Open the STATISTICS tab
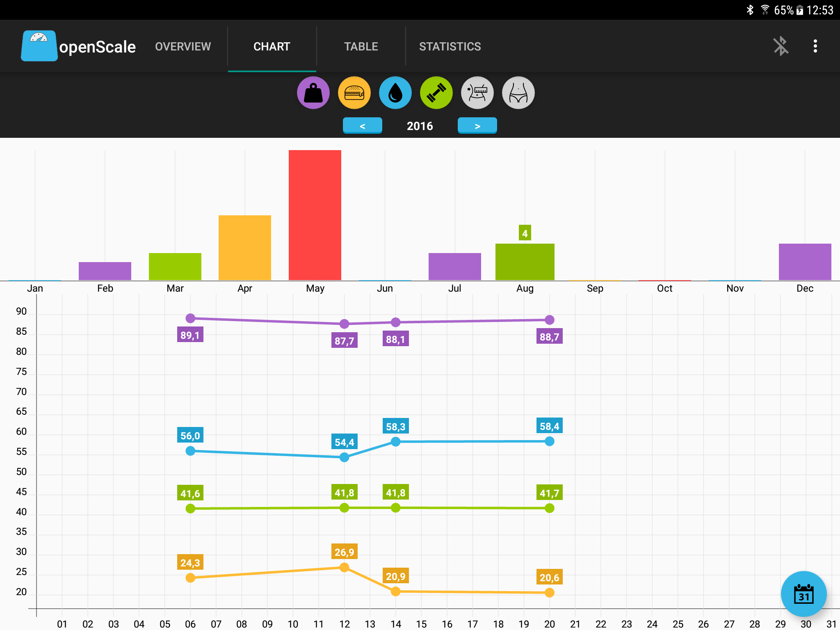Viewport: 840px width, 630px height. click(x=450, y=46)
